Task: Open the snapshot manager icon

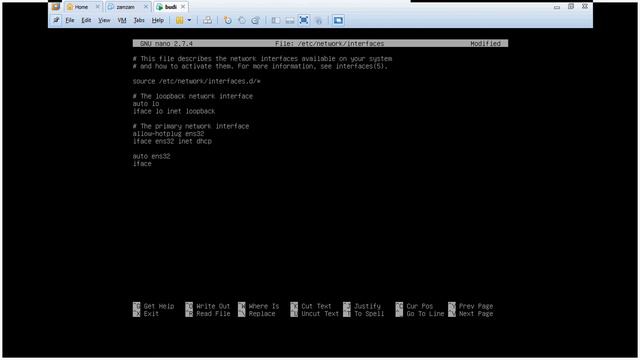Action: click(256, 20)
